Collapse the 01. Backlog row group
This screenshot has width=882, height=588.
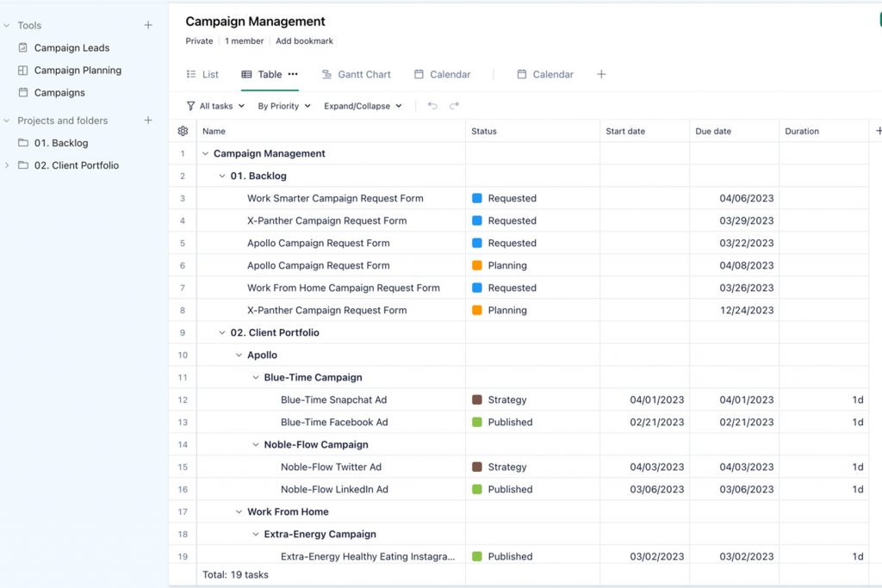tap(222, 176)
